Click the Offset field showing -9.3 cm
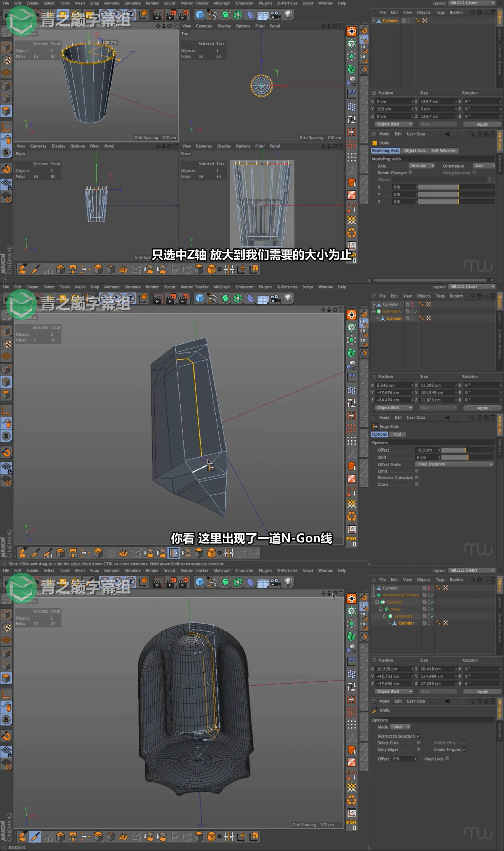Viewport: 504px width, 851px height. [428, 450]
